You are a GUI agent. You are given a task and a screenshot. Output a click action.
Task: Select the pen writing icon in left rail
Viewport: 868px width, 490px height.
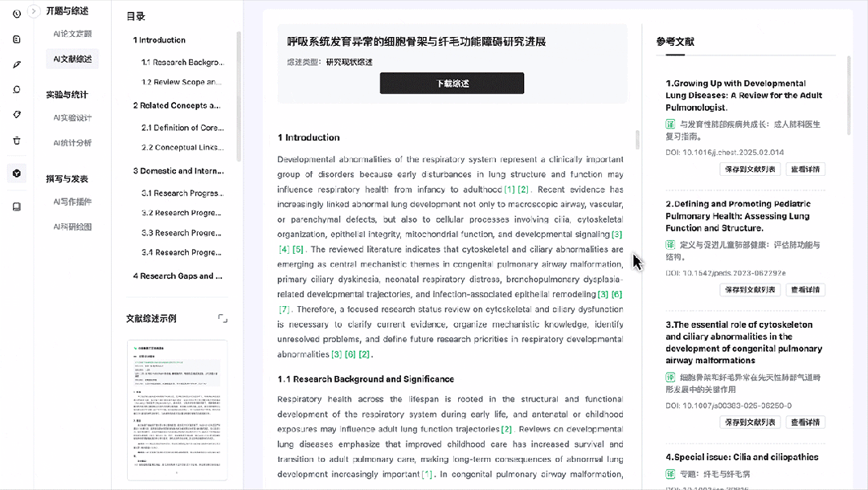click(x=17, y=65)
